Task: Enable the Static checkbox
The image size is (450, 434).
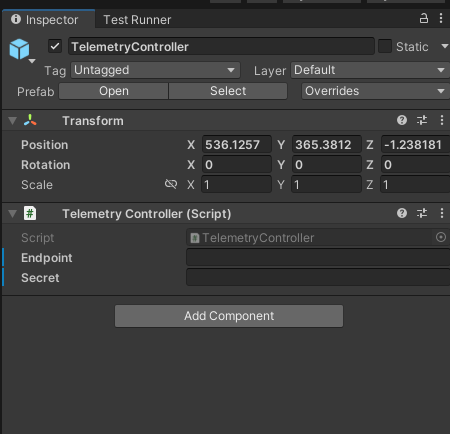Action: pos(385,46)
